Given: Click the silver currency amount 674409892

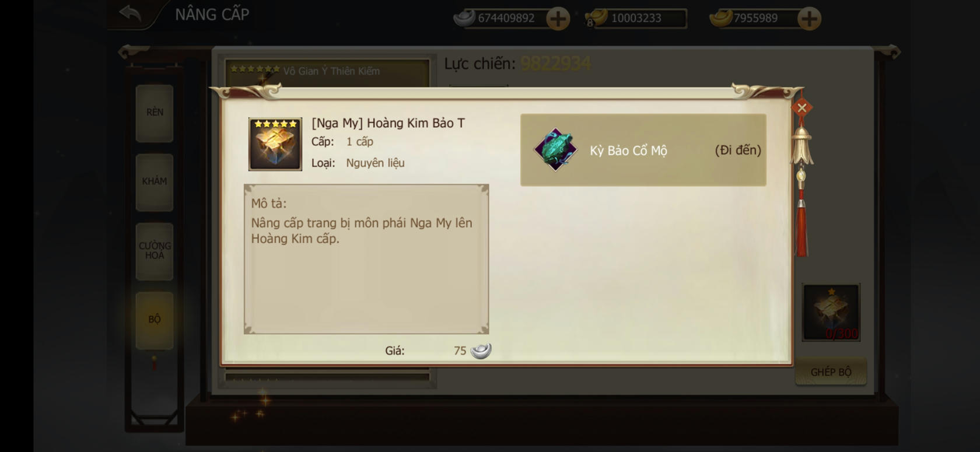Looking at the screenshot, I should pos(506,18).
